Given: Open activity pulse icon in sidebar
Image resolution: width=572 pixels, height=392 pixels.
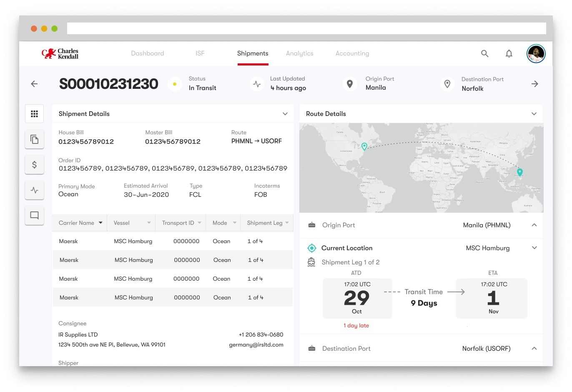Looking at the screenshot, I should [x=35, y=190].
